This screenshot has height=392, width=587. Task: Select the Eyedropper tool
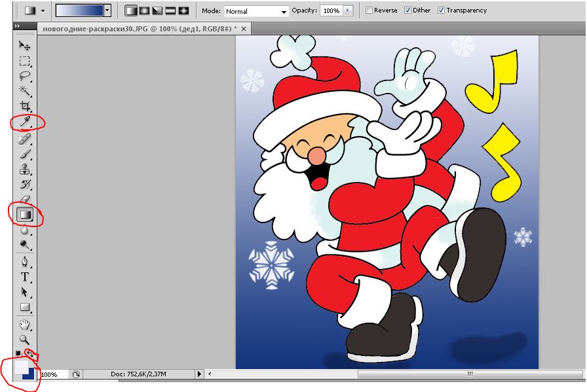[25, 121]
